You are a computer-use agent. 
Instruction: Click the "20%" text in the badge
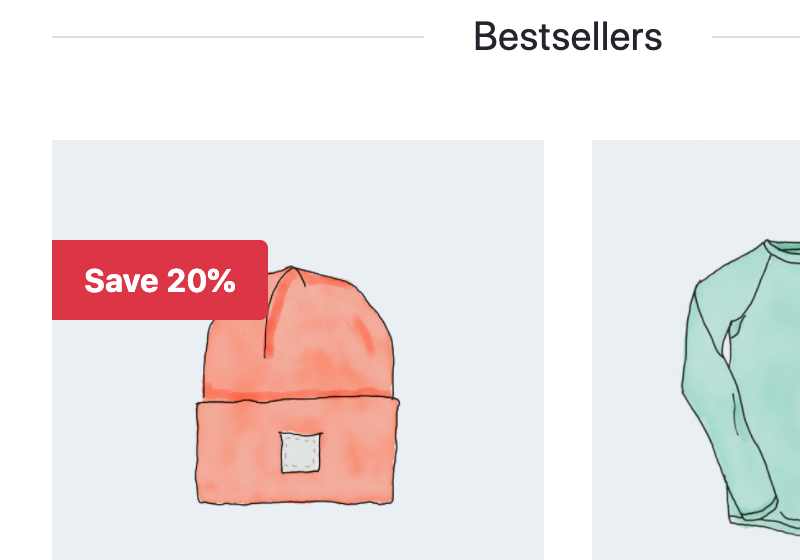pyautogui.click(x=201, y=281)
